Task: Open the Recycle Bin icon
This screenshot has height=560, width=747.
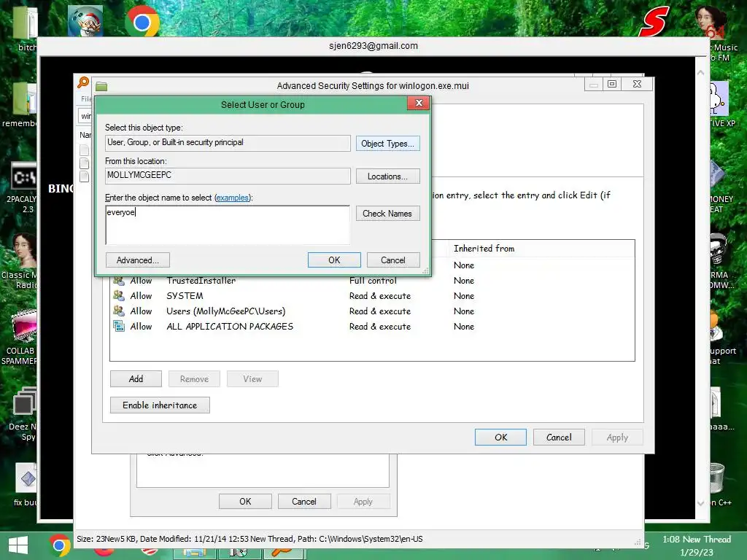Action: coord(716,478)
